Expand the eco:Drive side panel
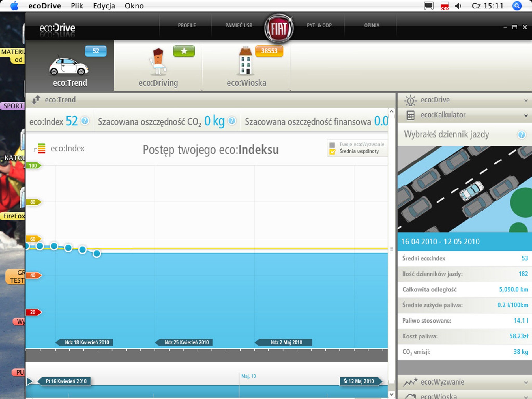Viewport: 532px width, 399px height. [525, 100]
